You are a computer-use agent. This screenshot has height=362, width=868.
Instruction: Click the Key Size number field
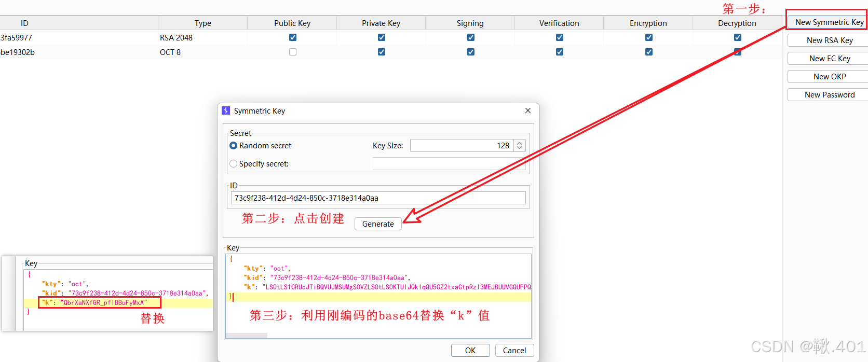coord(462,146)
